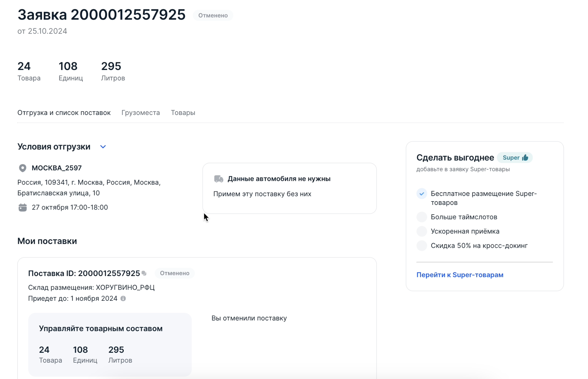588x379 pixels.
Task: Click the Поставка ID 2000012557925 text
Action: tap(84, 273)
